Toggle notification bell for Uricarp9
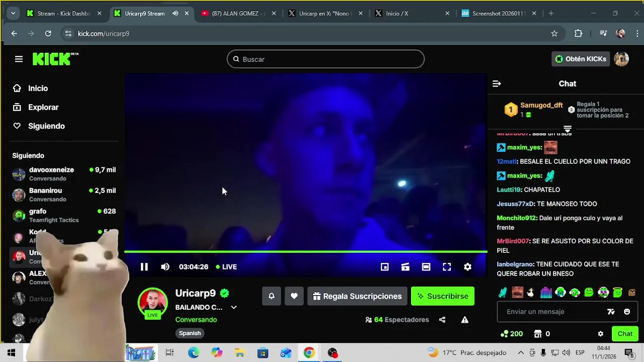The image size is (644, 362). coord(271,296)
